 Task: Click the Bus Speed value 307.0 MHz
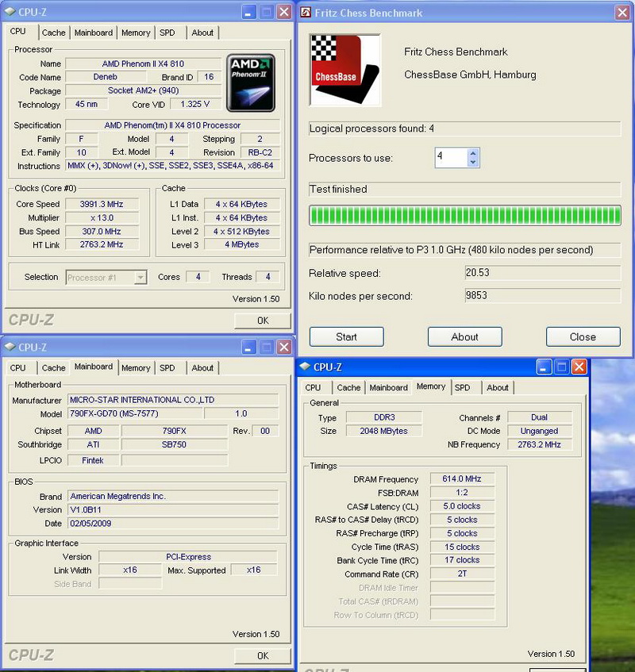point(102,232)
